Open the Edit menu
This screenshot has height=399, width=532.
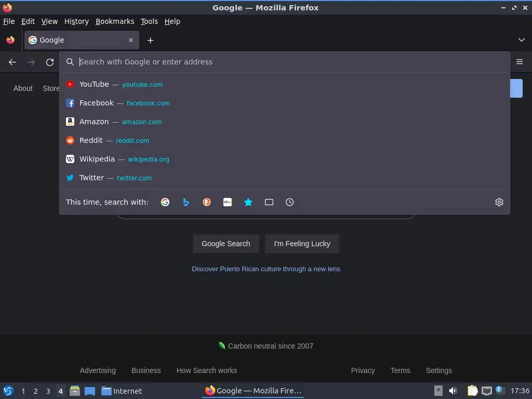coord(28,21)
